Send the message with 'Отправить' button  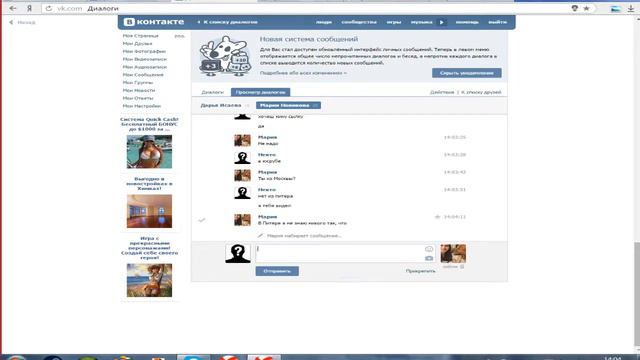[x=277, y=271]
